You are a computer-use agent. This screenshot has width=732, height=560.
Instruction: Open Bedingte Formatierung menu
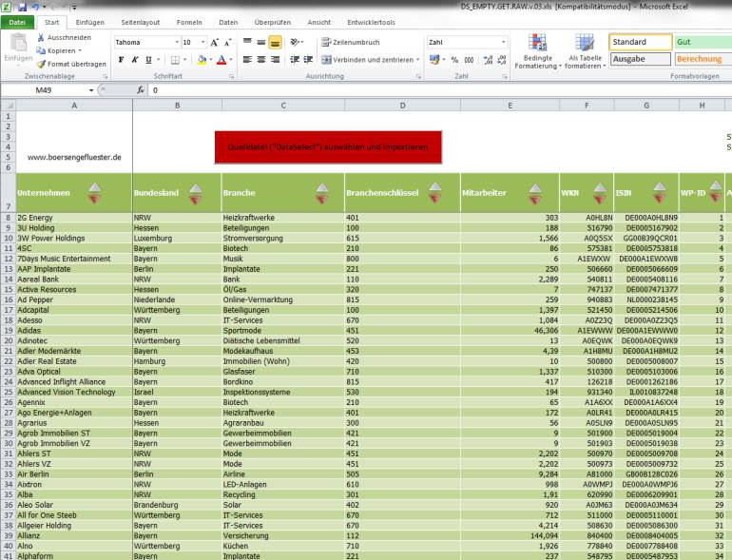538,51
